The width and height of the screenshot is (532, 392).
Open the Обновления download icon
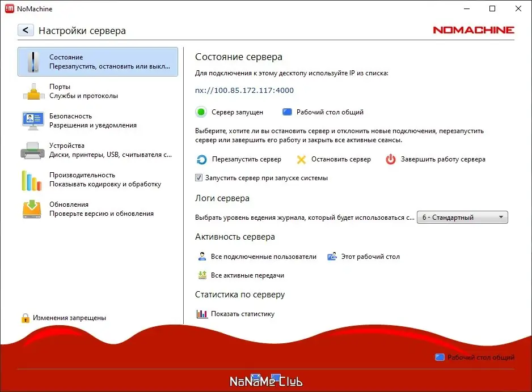tap(32, 209)
